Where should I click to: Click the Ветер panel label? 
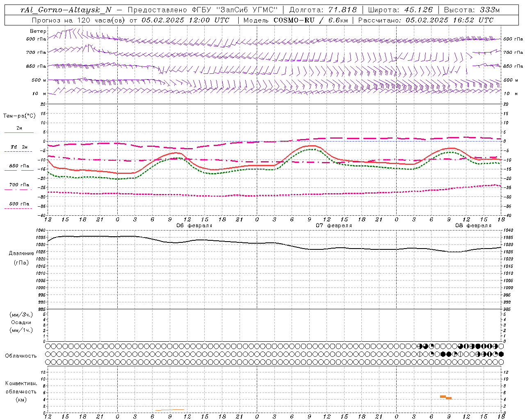(x=38, y=31)
